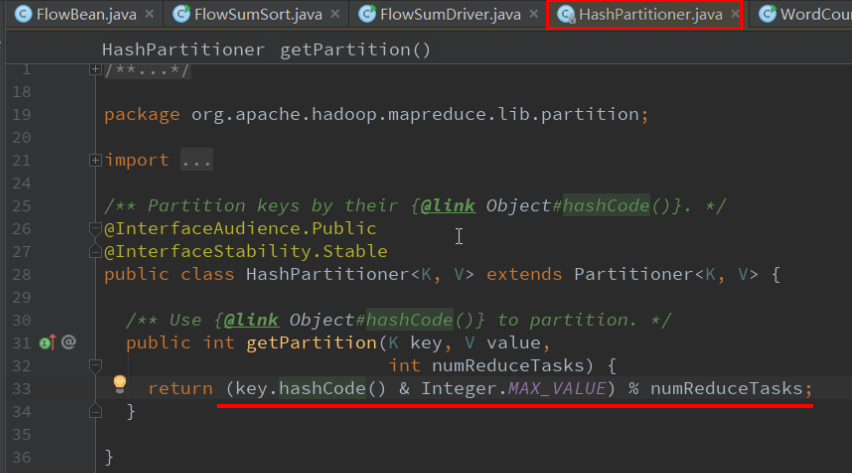
Task: Expand the folded import block on line 21
Action: (95, 160)
